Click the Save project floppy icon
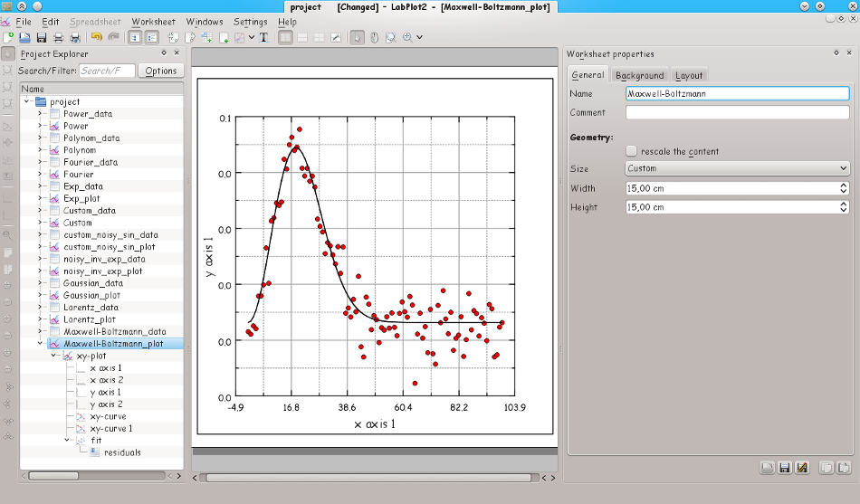Viewport: 860px width, 504px height. (41, 37)
